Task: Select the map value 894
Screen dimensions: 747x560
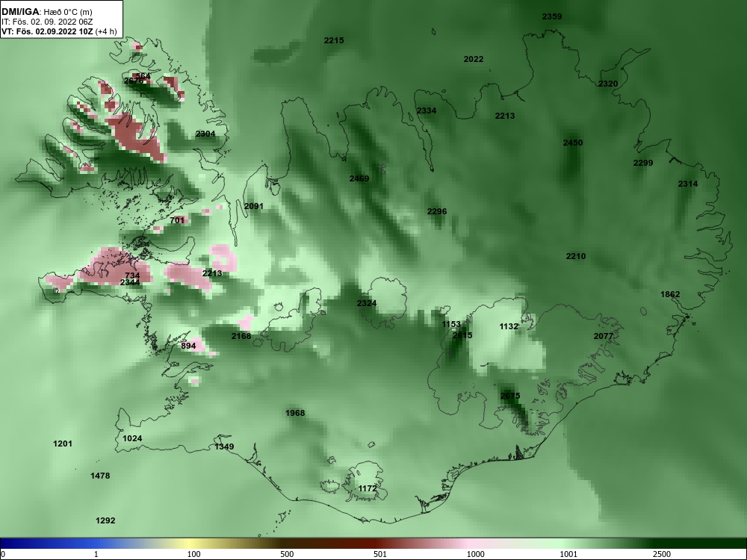Action: tap(188, 346)
